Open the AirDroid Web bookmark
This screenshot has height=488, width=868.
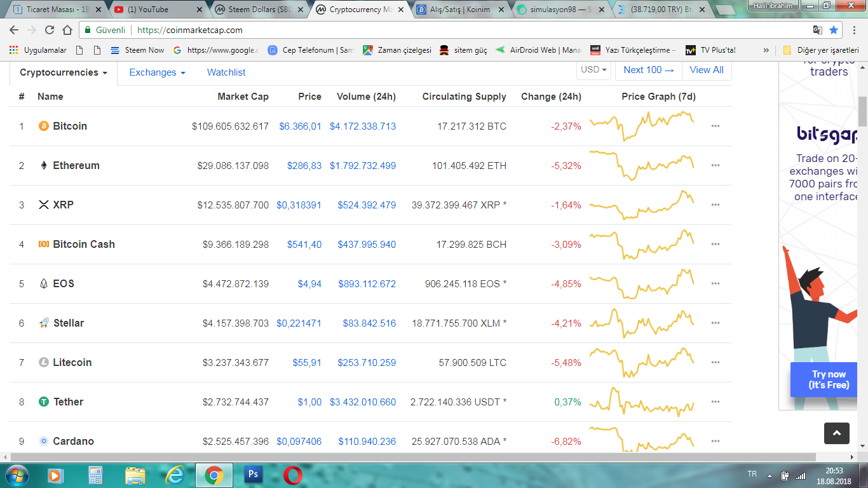[x=538, y=50]
